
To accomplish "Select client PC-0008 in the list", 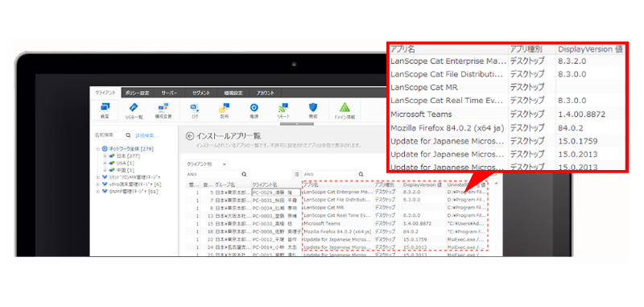I will 276,231.
